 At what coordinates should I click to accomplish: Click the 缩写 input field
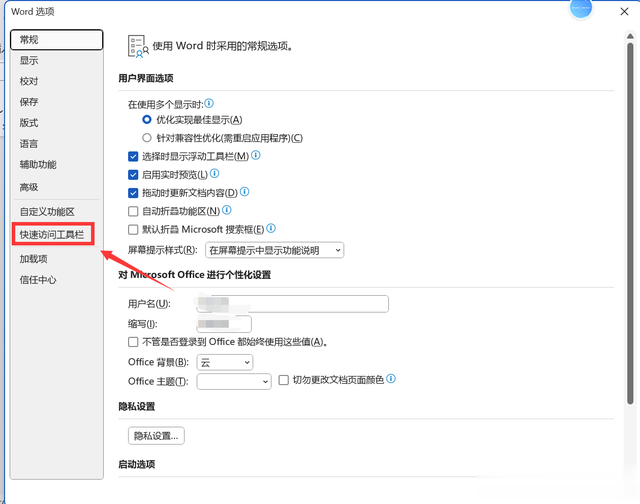[224, 324]
